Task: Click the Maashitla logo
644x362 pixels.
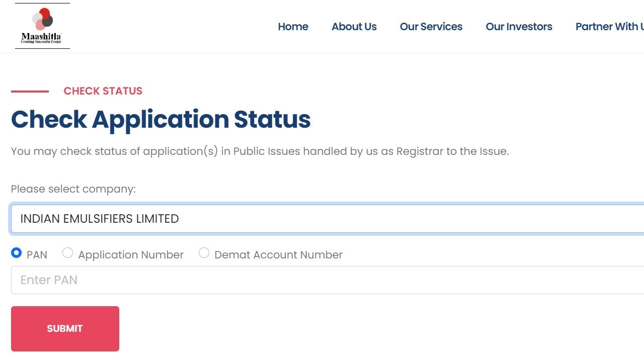Action: click(42, 26)
